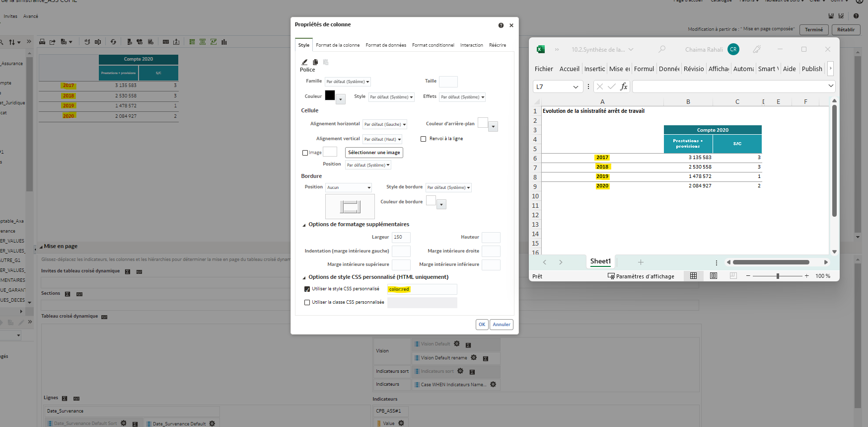Click the copy cell format icon
The height and width of the screenshot is (427, 868).
point(315,62)
